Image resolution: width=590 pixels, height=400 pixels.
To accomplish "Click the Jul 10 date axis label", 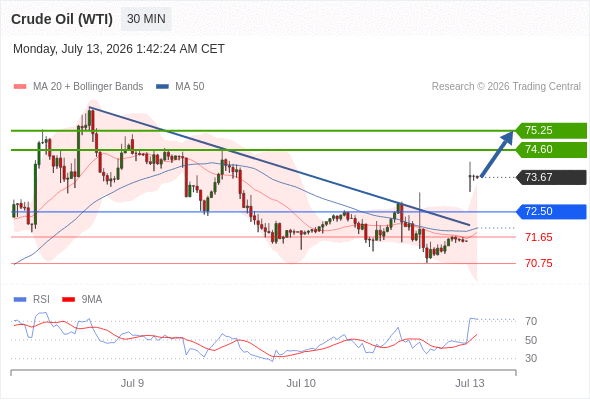I will coord(301,383).
